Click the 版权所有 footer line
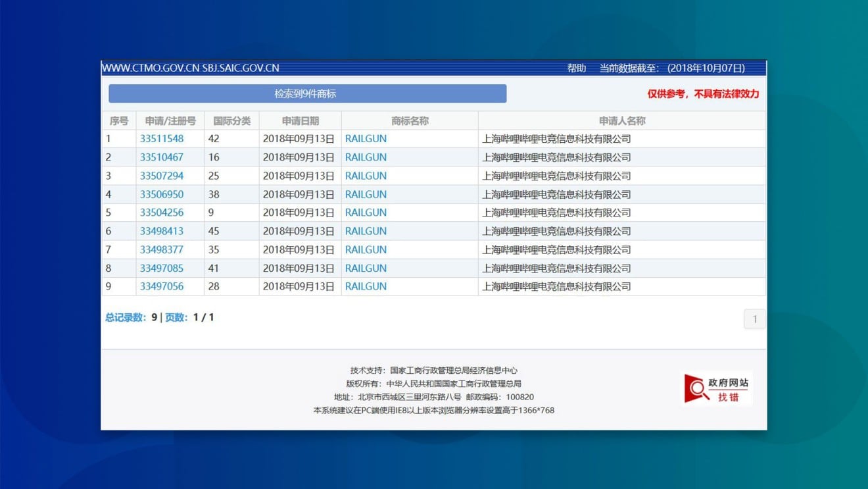Image resolution: width=868 pixels, height=489 pixels. (434, 384)
